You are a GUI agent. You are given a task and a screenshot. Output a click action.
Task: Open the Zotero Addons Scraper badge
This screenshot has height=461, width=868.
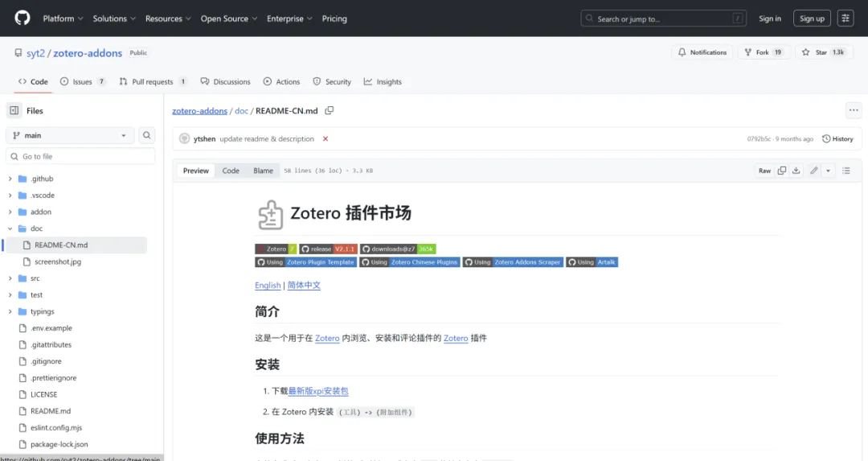tap(513, 262)
